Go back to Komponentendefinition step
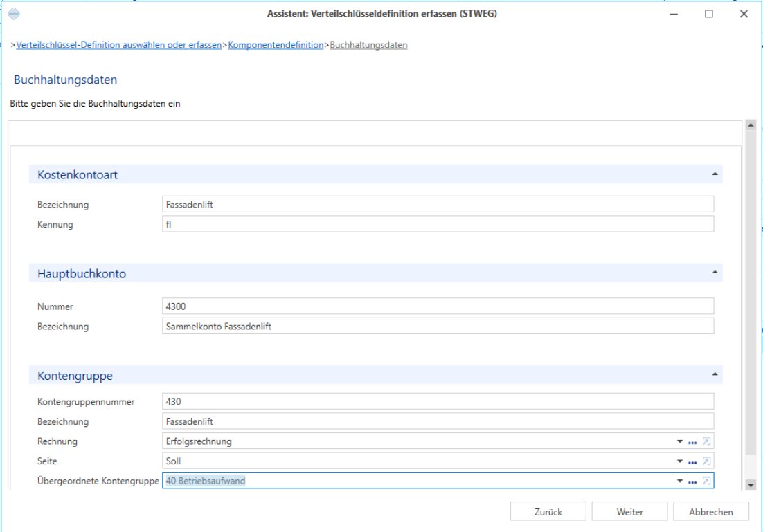Viewport: 763px width, 532px height. [276, 45]
